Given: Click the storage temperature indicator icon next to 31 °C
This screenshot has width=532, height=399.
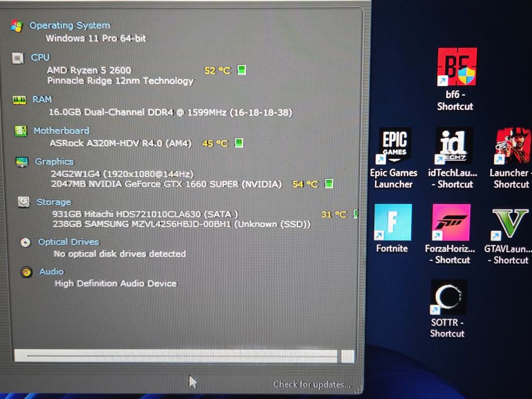Looking at the screenshot, I should pos(355,214).
